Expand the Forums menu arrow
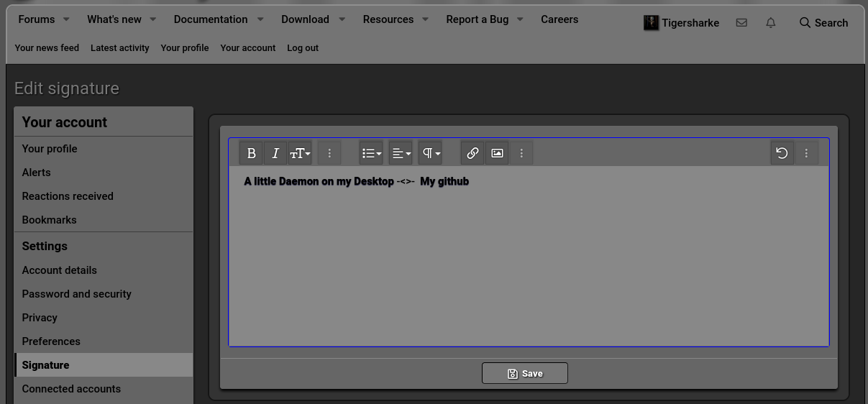This screenshot has height=404, width=868. [x=66, y=19]
